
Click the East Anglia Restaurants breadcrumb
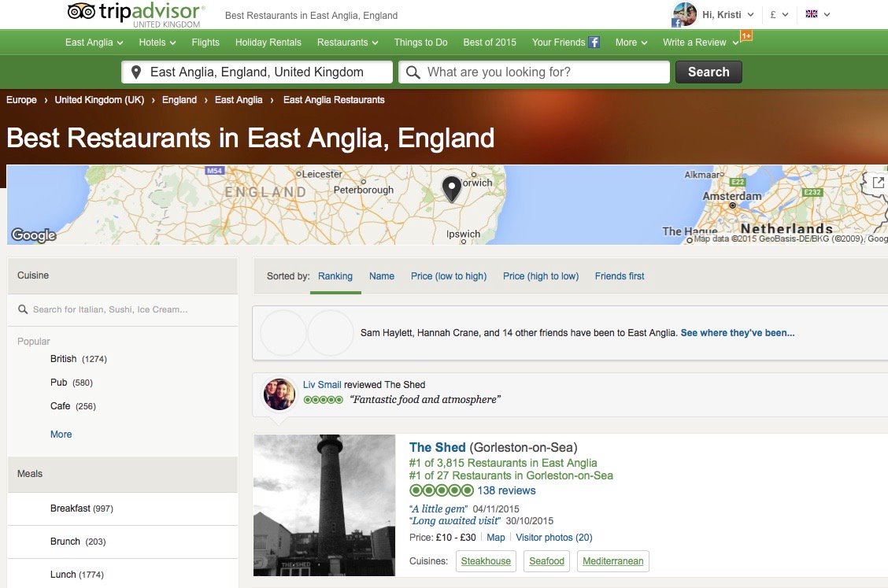[334, 100]
